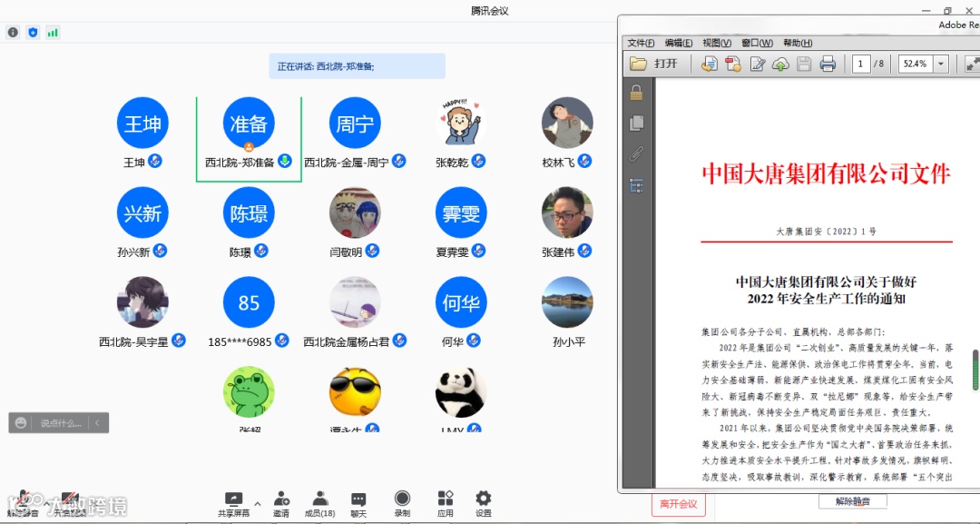Open the 窗口(W) menu
The image size is (980, 524).
pyautogui.click(x=757, y=44)
